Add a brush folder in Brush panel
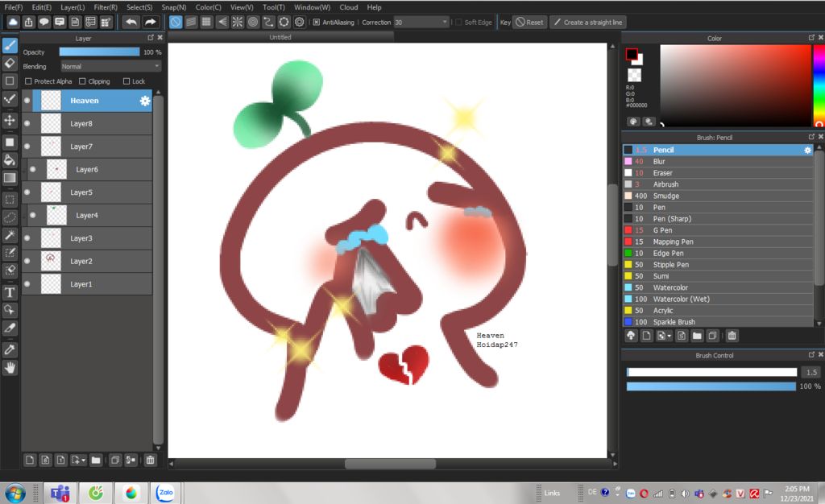 click(697, 336)
